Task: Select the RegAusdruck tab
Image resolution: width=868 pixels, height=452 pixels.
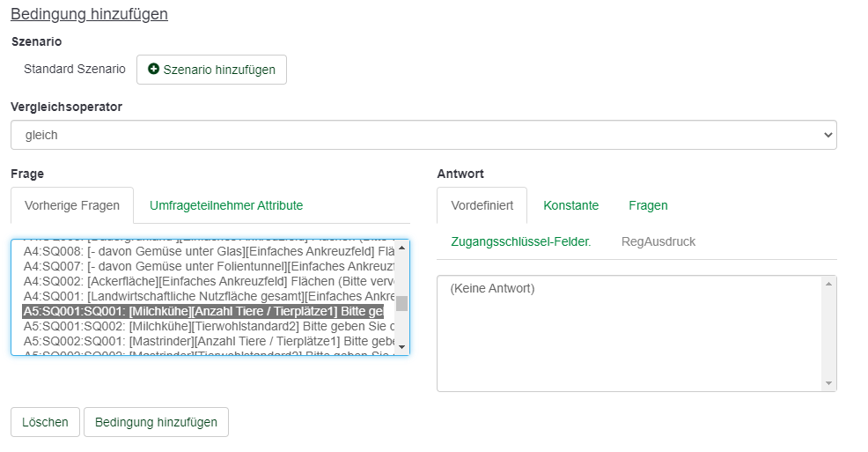Action: click(658, 241)
